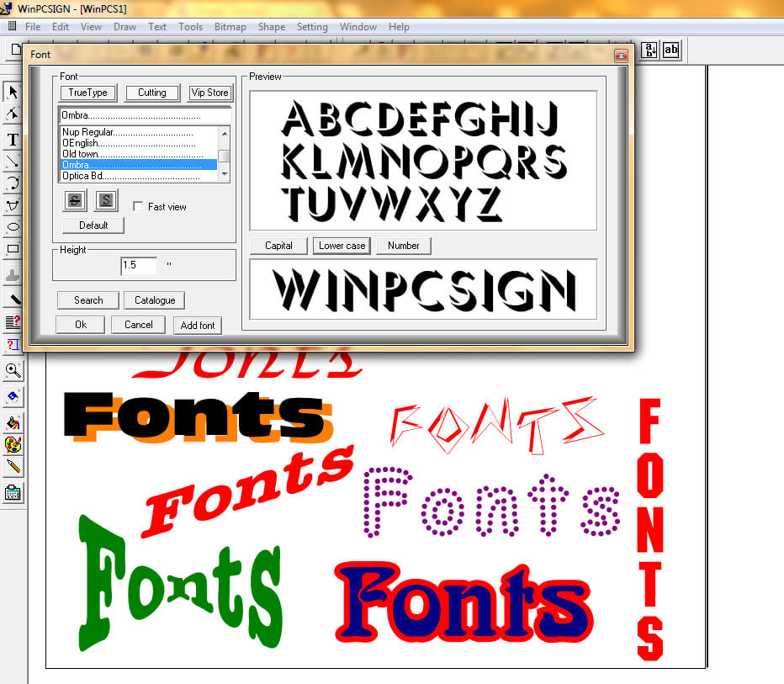Open the Shape menu
The width and height of the screenshot is (784, 684).
pos(271,27)
